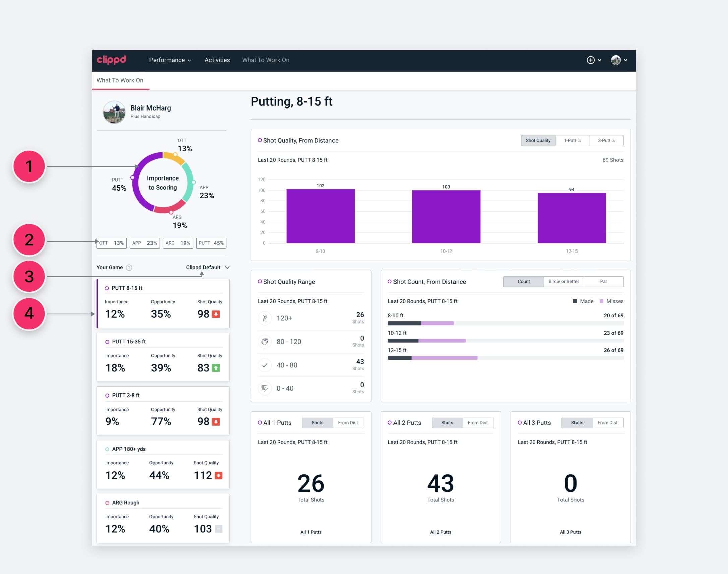728x574 pixels.
Task: Open the account dropdown beside the avatar
Action: tap(626, 60)
